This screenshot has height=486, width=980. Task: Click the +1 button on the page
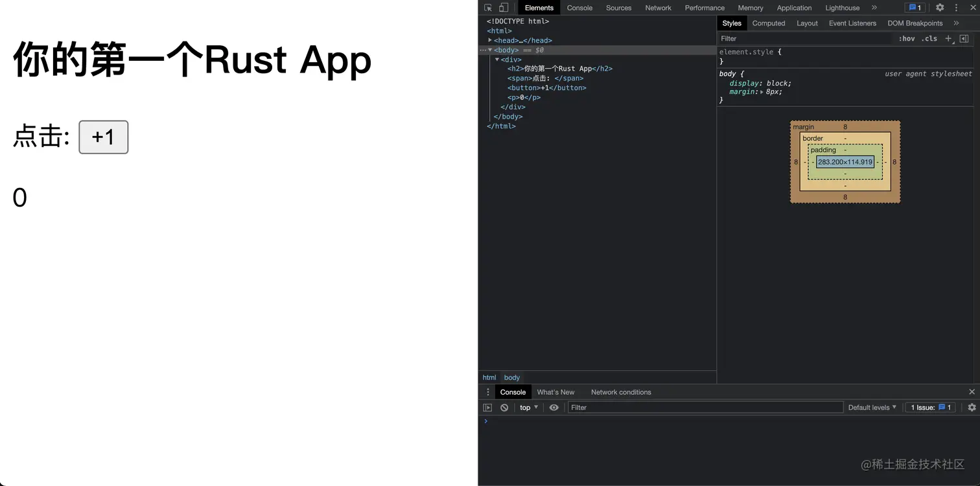coord(104,137)
